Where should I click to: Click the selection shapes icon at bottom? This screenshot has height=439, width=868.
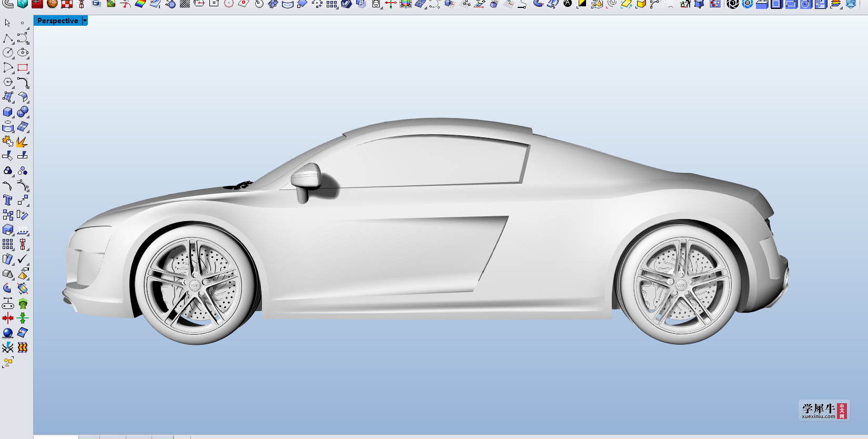point(8,362)
